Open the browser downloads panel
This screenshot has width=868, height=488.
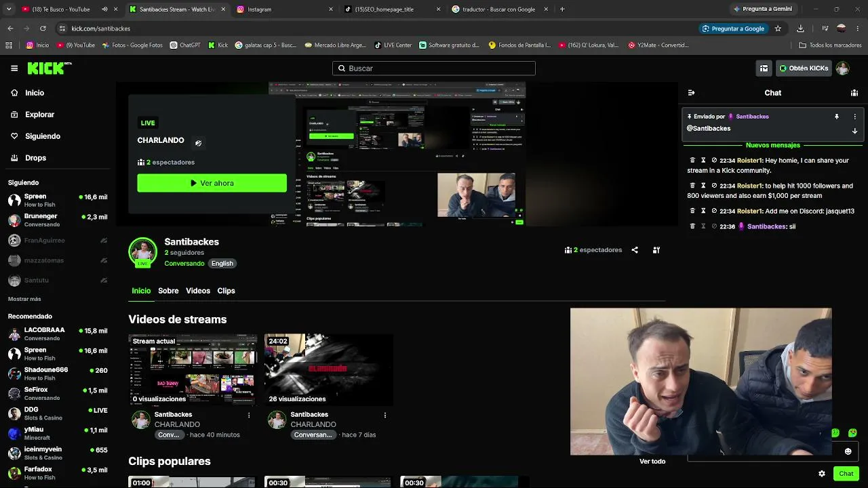801,28
